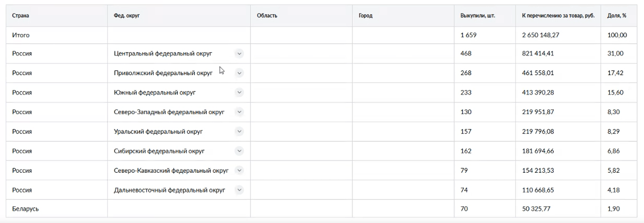Click the Фед. округ column header
Image resolution: width=644 pixels, height=223 pixels.
click(126, 16)
